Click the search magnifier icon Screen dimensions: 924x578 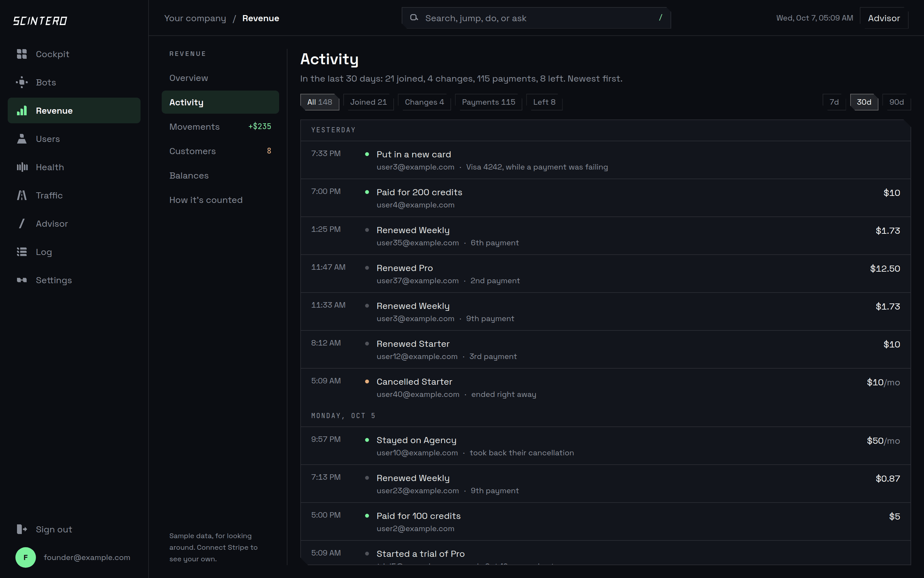[414, 18]
